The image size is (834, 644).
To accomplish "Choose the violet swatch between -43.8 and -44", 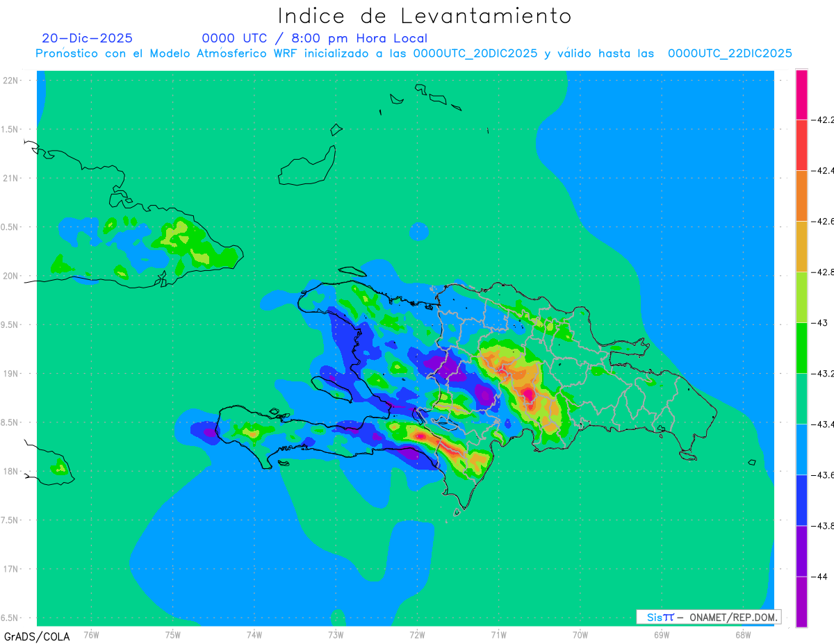I will [801, 550].
